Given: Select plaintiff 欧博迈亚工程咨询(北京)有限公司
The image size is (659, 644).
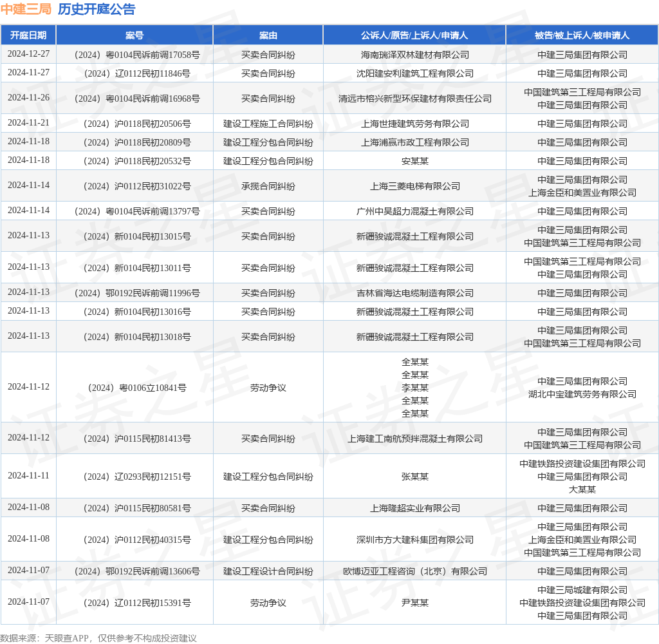Looking at the screenshot, I should tap(415, 571).
